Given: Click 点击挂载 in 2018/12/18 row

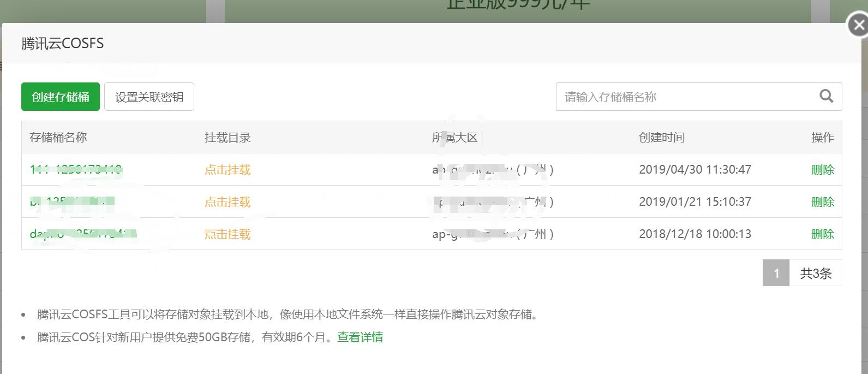Looking at the screenshot, I should point(228,234).
